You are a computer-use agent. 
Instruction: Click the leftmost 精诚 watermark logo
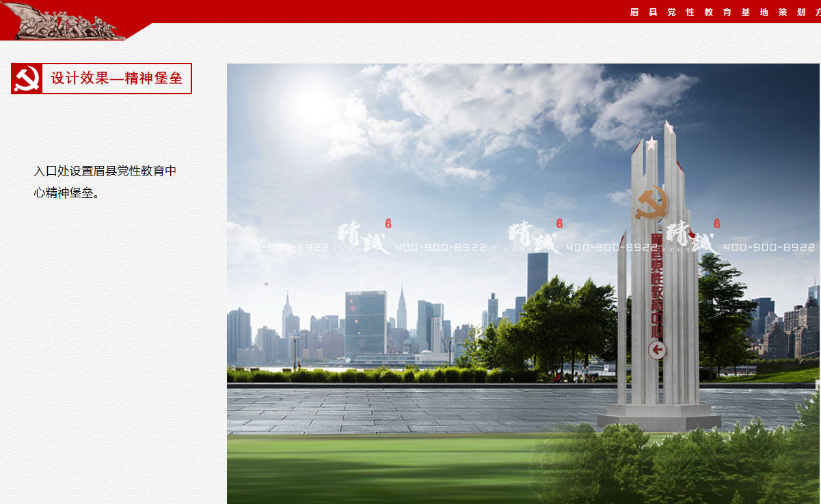point(362,236)
